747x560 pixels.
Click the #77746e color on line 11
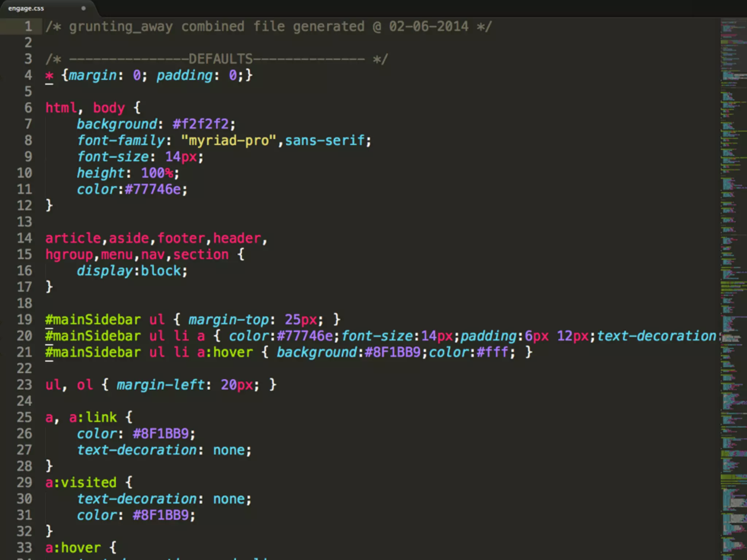tap(152, 190)
